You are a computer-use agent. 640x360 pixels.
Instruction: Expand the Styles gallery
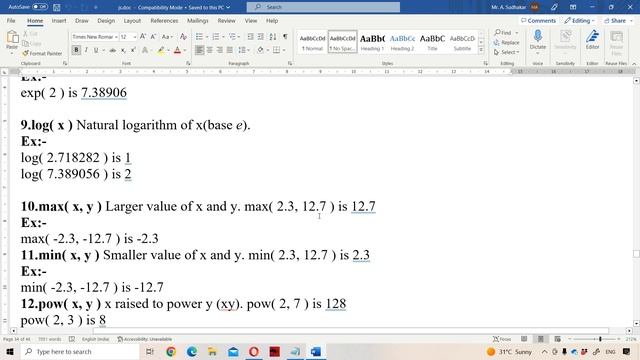tap(481, 50)
